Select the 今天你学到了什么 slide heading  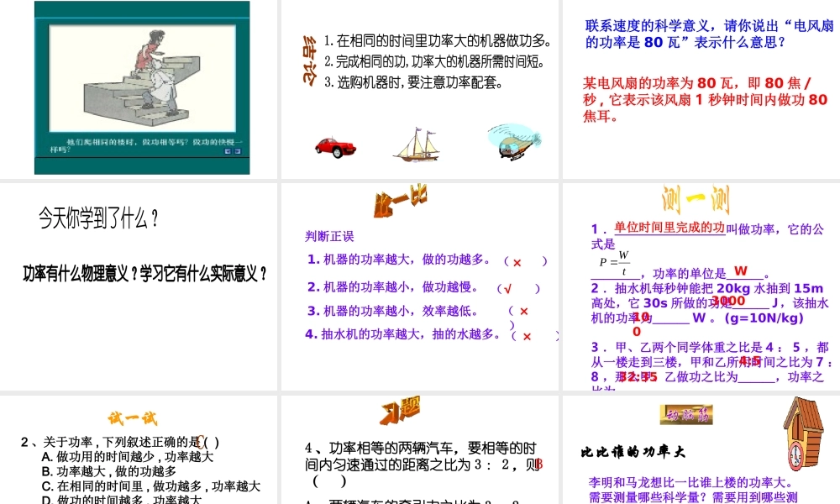tap(98, 218)
